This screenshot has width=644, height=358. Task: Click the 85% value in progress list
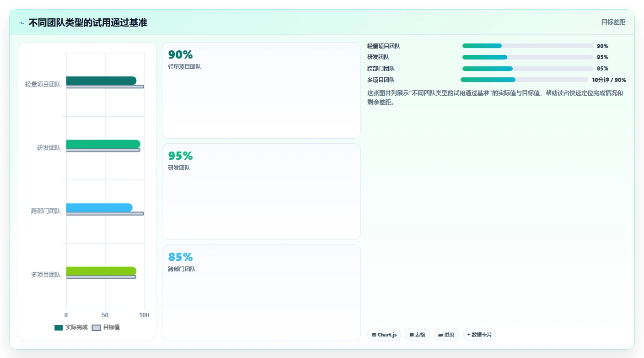[x=602, y=69]
